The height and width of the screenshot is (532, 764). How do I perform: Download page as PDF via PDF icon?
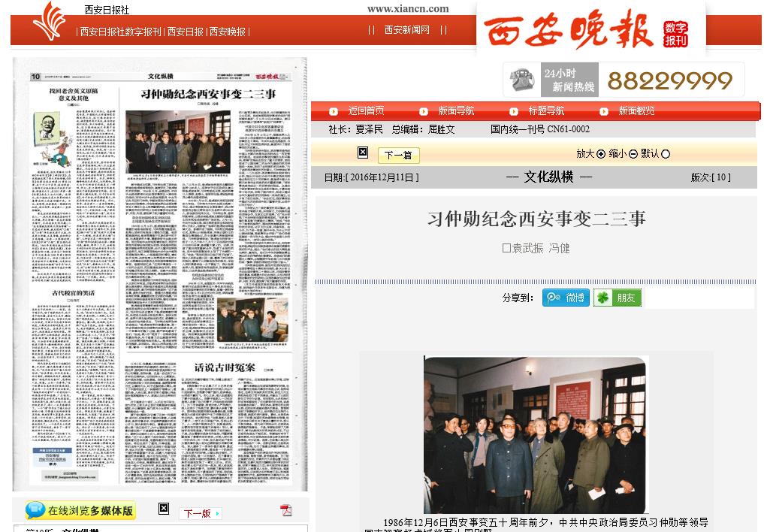[286, 511]
